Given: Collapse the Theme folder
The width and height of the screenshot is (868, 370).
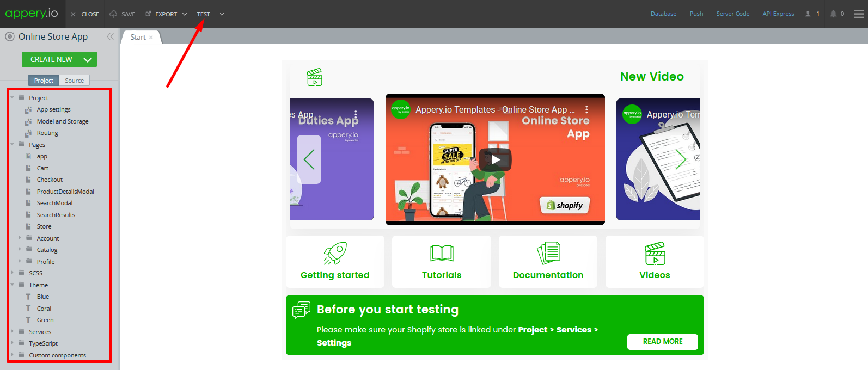Looking at the screenshot, I should 12,285.
